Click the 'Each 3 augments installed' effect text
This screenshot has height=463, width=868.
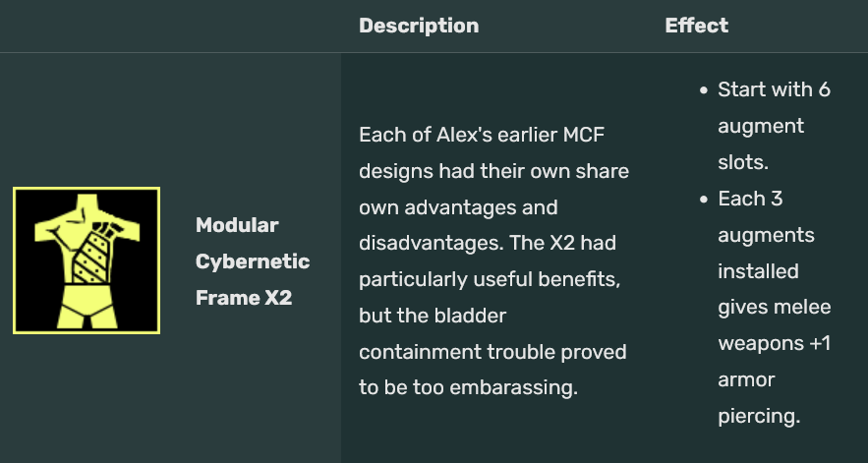tap(764, 235)
